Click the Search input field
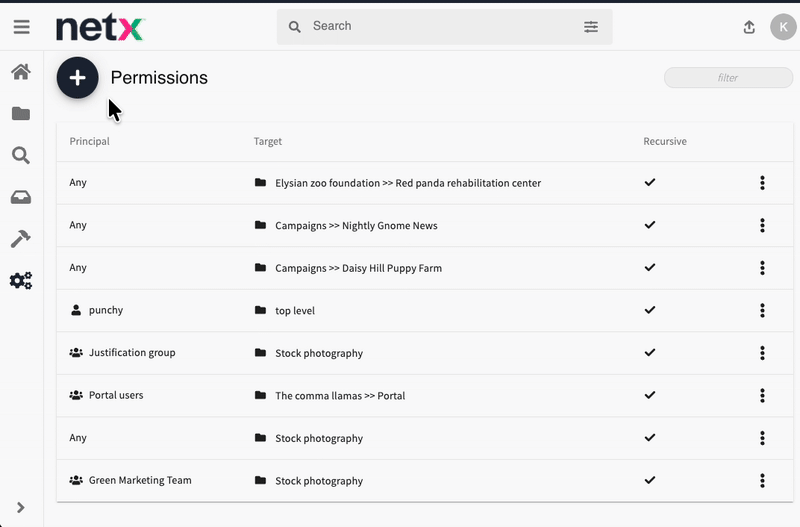800x527 pixels. 444,26
